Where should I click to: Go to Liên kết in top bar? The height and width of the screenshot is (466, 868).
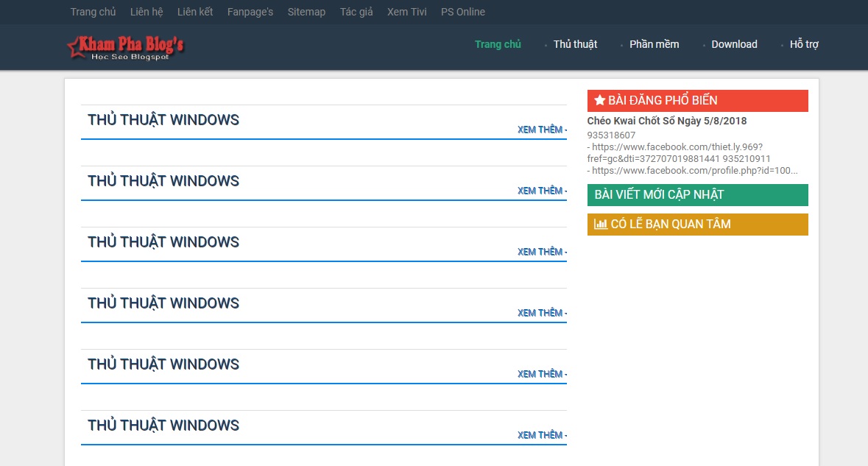[195, 12]
